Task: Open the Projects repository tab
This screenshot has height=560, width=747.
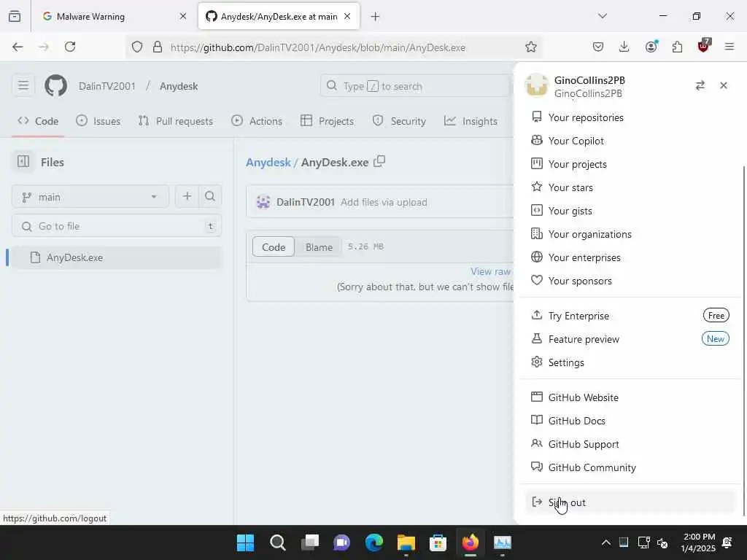Action: click(328, 121)
